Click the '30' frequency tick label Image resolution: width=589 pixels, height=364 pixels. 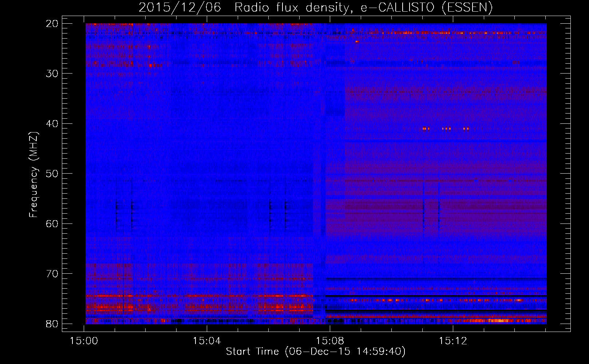click(52, 74)
